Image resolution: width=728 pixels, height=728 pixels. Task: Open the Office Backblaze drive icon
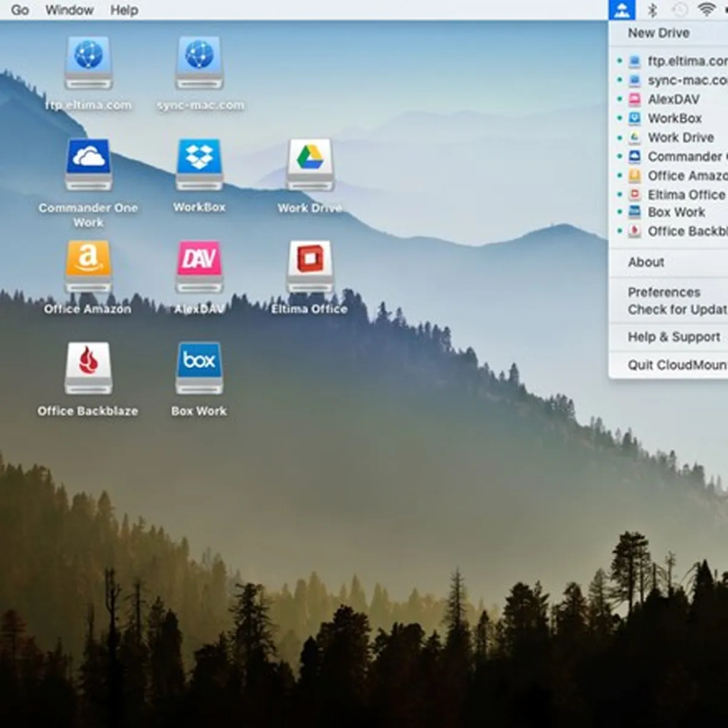pos(89,368)
